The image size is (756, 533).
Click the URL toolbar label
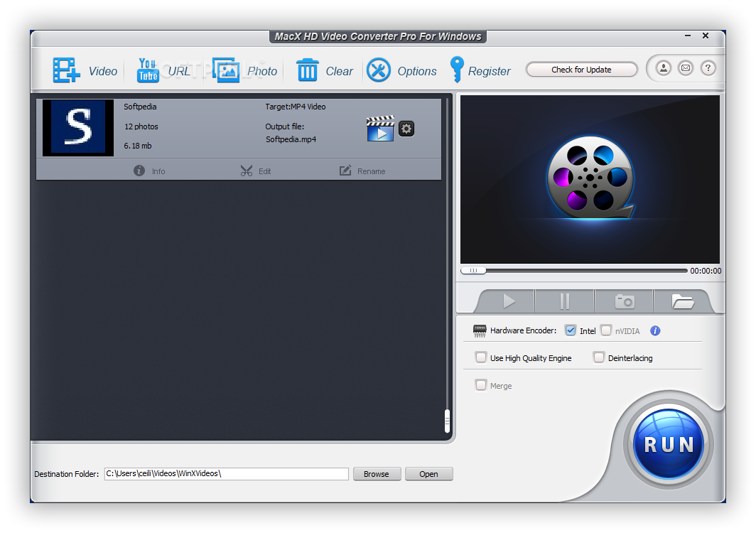179,71
